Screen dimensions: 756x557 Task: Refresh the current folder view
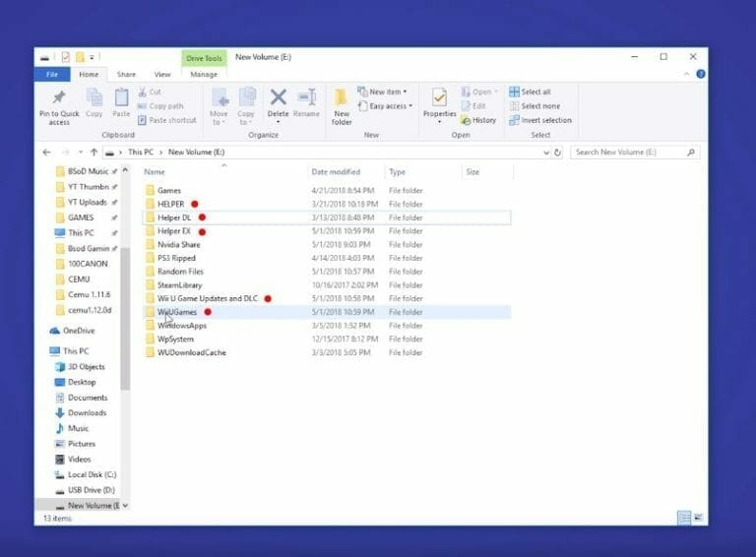pyautogui.click(x=558, y=153)
